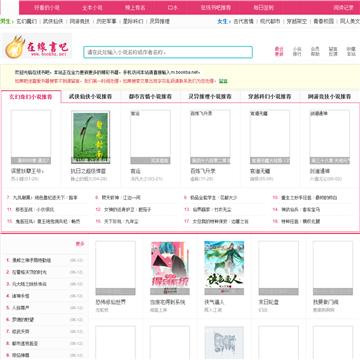Open list item 16 天下珍玩
360x360 pixels.
(x=113, y=221)
